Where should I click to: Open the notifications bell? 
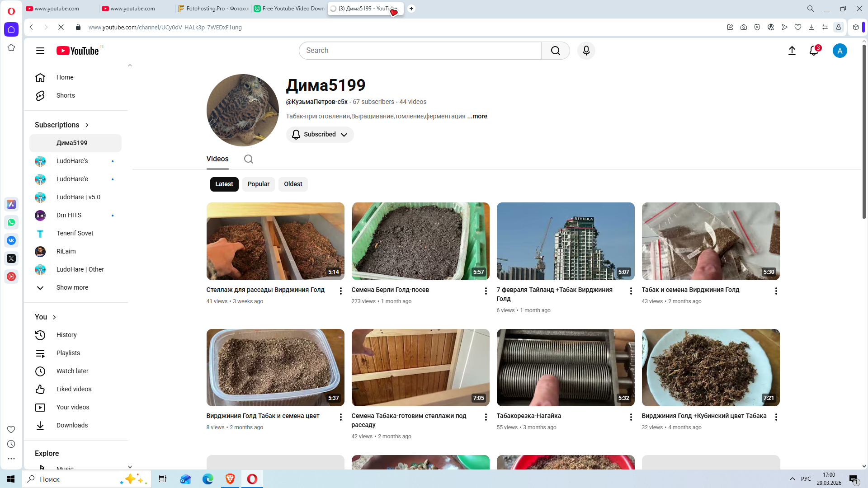tap(814, 51)
